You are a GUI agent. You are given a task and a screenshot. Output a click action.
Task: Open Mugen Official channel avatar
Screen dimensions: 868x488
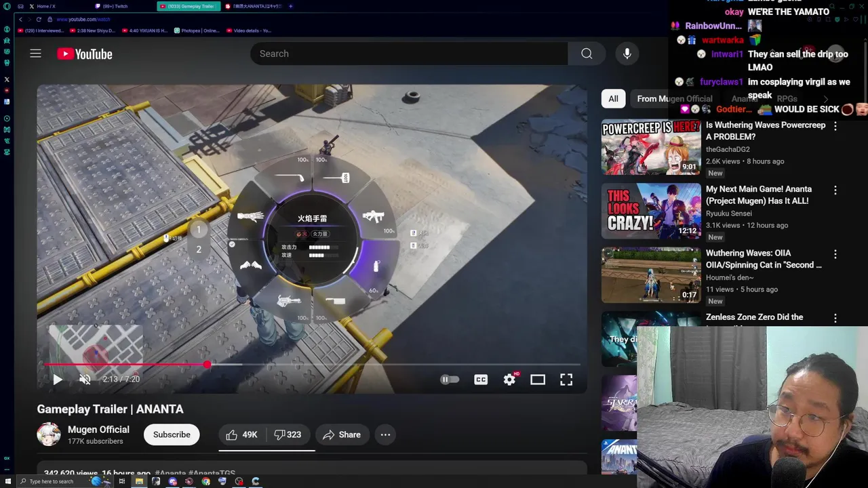click(x=49, y=434)
